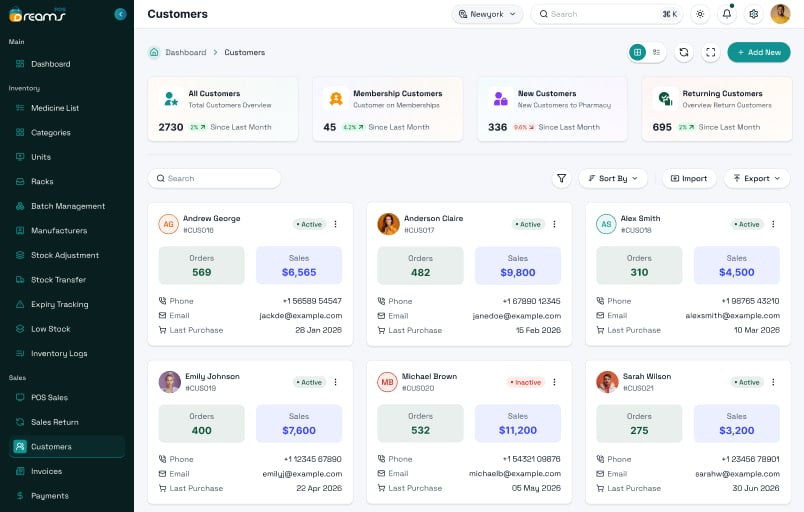Switch to list view
804x512 pixels.
656,52
